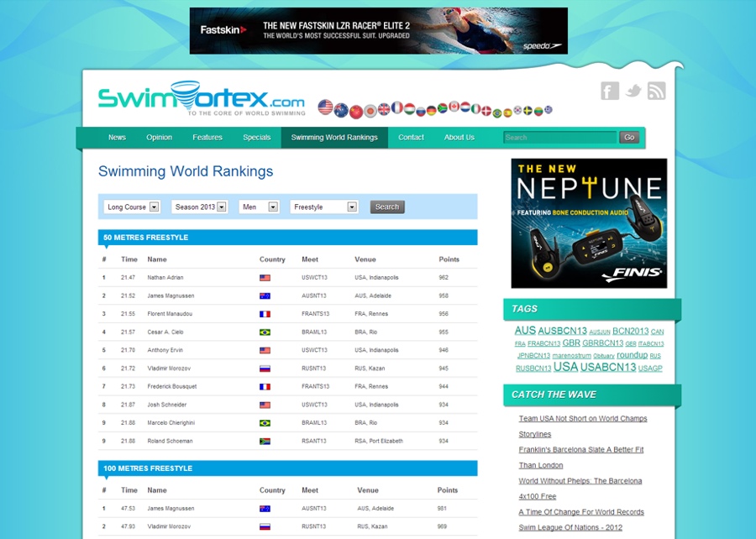The image size is (756, 539).
Task: Open the BCN2013 tag link
Action: [630, 331]
